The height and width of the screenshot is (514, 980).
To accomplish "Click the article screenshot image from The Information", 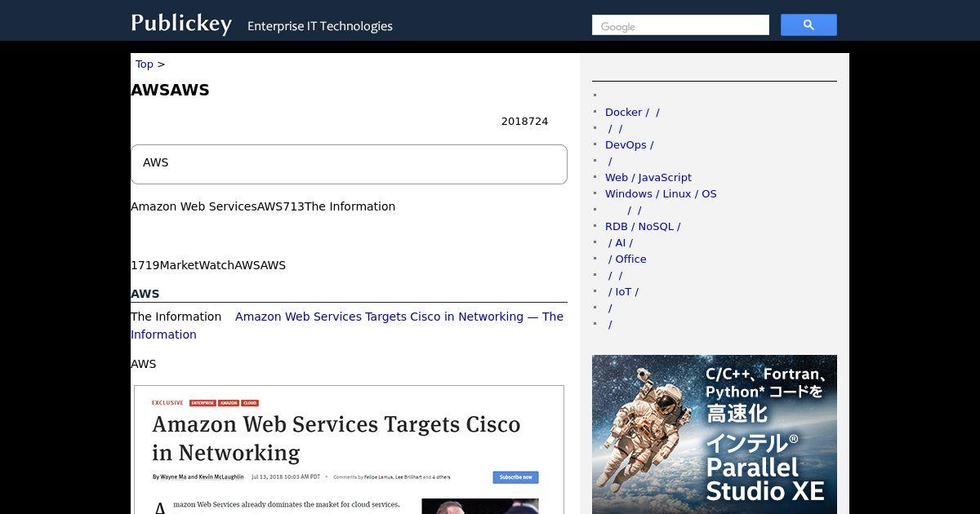I will [x=349, y=450].
